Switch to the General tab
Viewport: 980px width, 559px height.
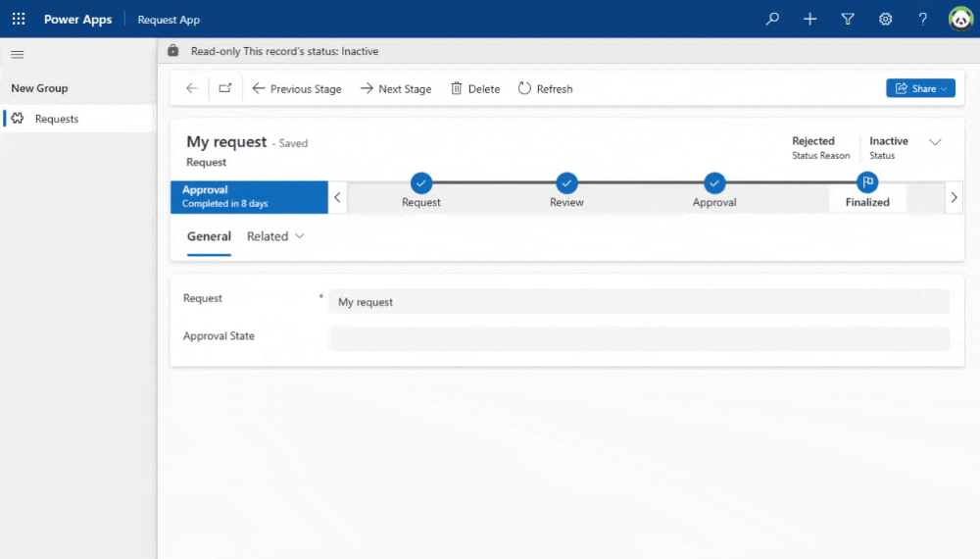tap(209, 236)
